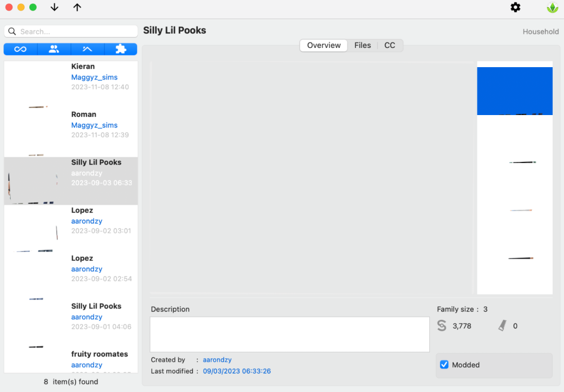Image resolution: width=564 pixels, height=392 pixels.
Task: Open aarondzy link under fruity roomates
Action: 87,365
